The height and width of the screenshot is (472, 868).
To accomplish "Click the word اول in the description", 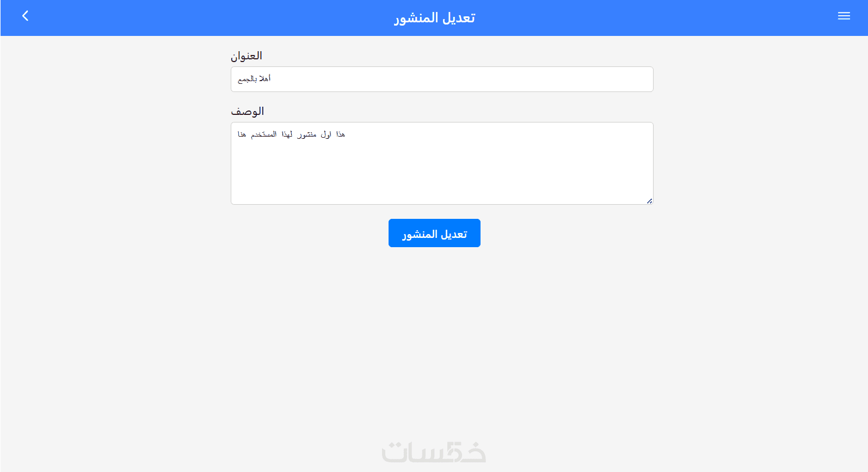I will [326, 134].
